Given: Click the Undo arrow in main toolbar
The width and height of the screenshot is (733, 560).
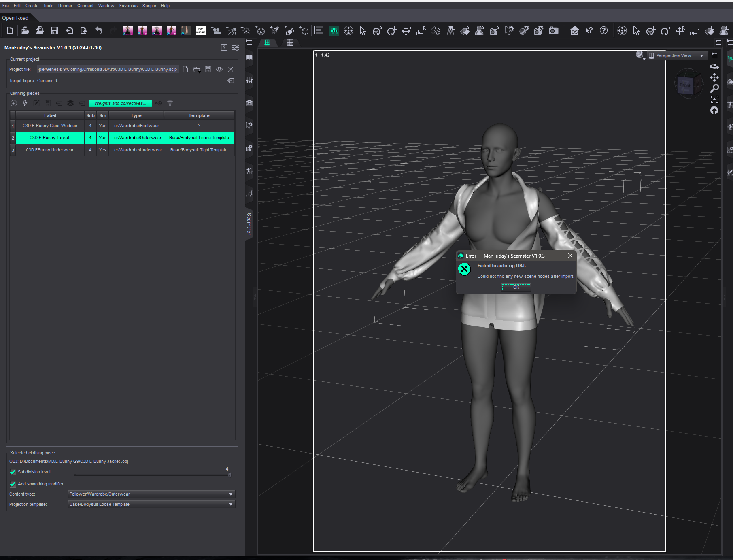Looking at the screenshot, I should click(x=99, y=30).
